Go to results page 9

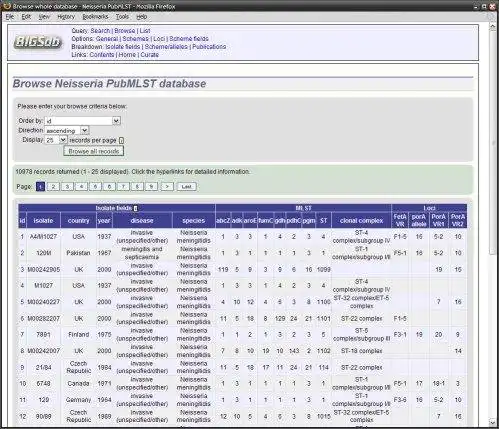point(151,187)
